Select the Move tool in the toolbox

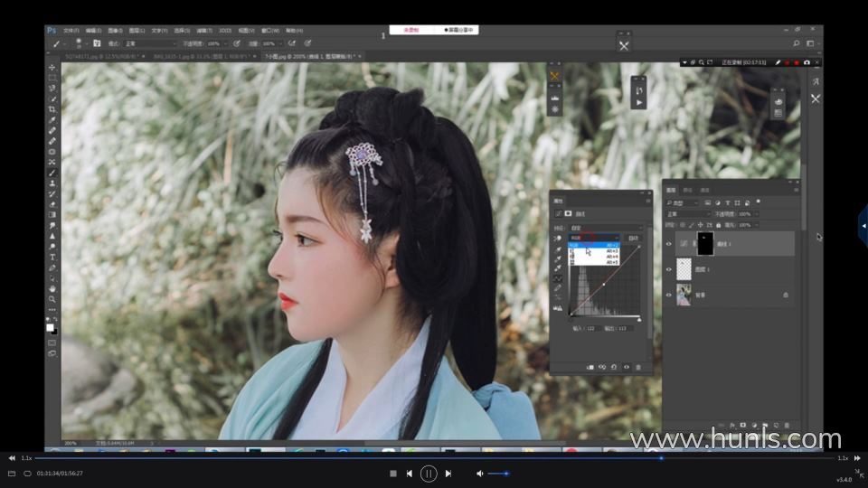point(52,68)
